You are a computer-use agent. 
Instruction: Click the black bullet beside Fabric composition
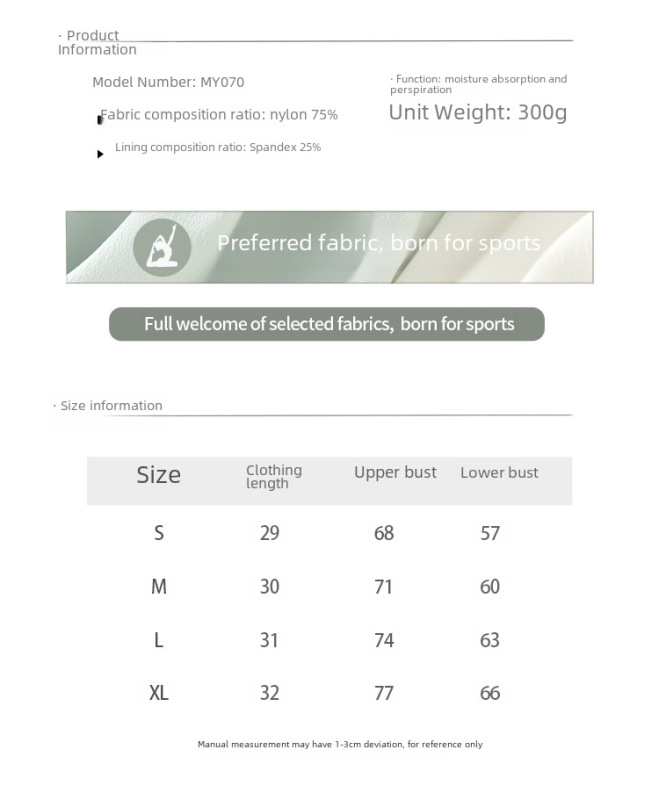pyautogui.click(x=99, y=119)
